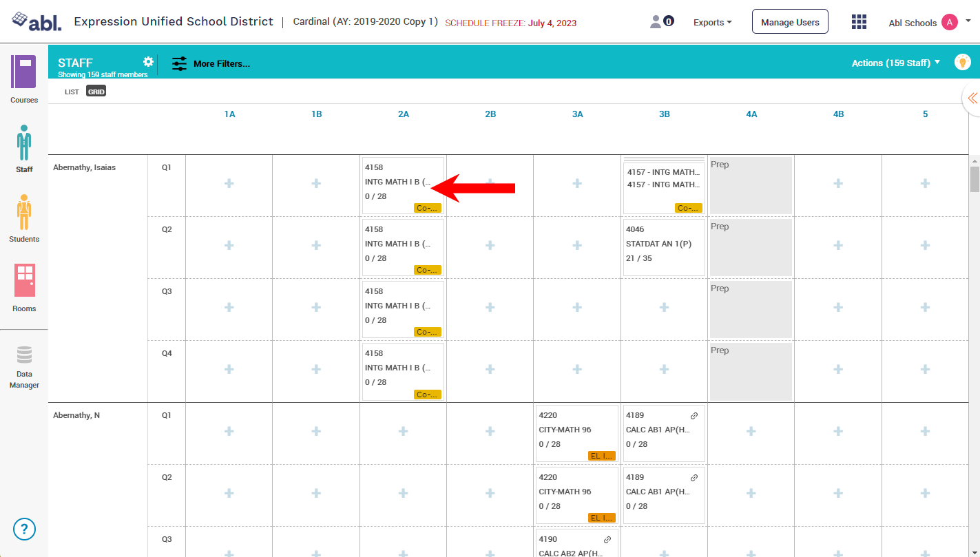
Task: Expand the Exports dropdown
Action: coord(712,23)
